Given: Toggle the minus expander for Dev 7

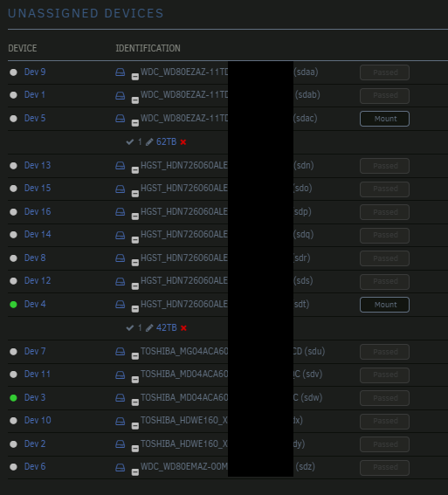Looking at the screenshot, I should 135,356.
